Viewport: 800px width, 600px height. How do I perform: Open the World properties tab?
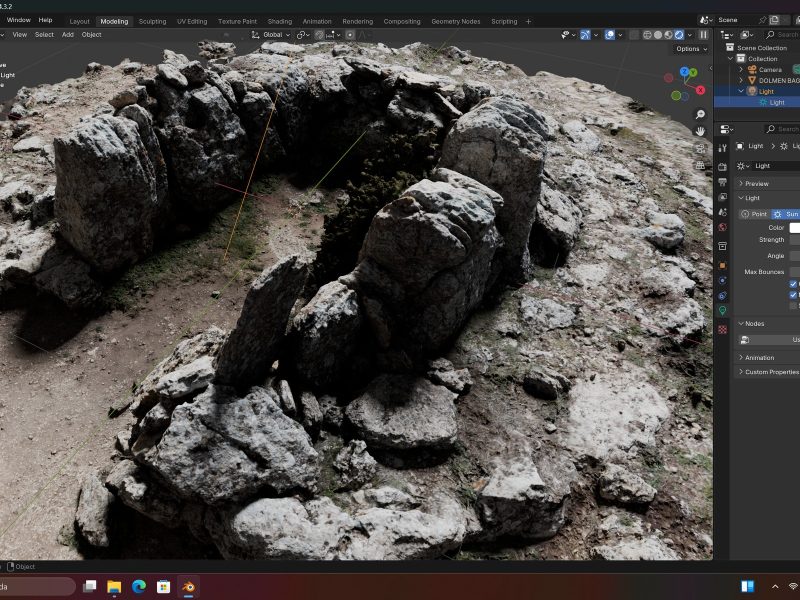point(722,228)
